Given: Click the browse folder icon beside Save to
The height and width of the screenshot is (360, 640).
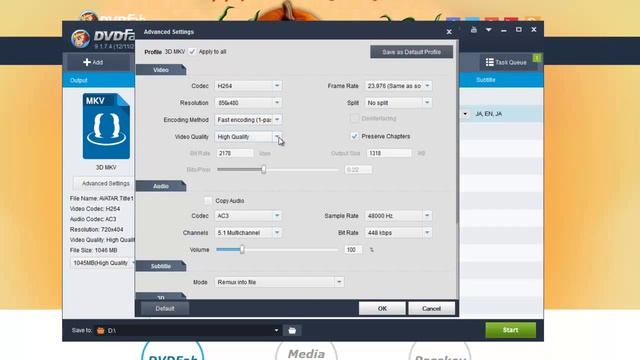Looking at the screenshot, I should pyautogui.click(x=292, y=331).
